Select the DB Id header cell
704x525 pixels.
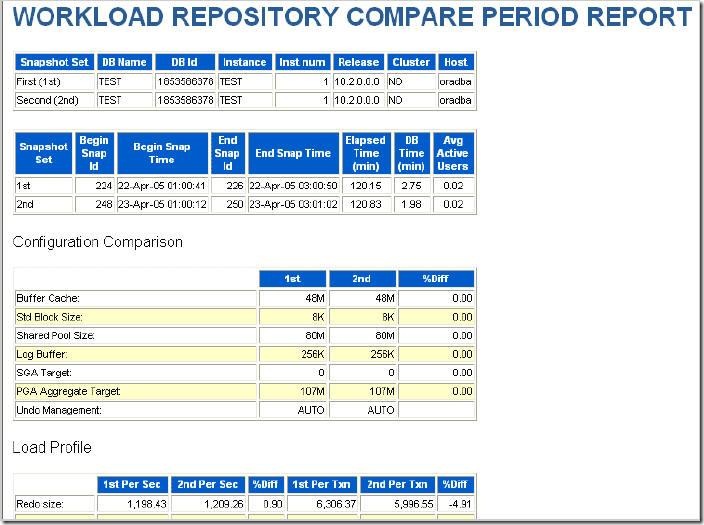pos(185,62)
